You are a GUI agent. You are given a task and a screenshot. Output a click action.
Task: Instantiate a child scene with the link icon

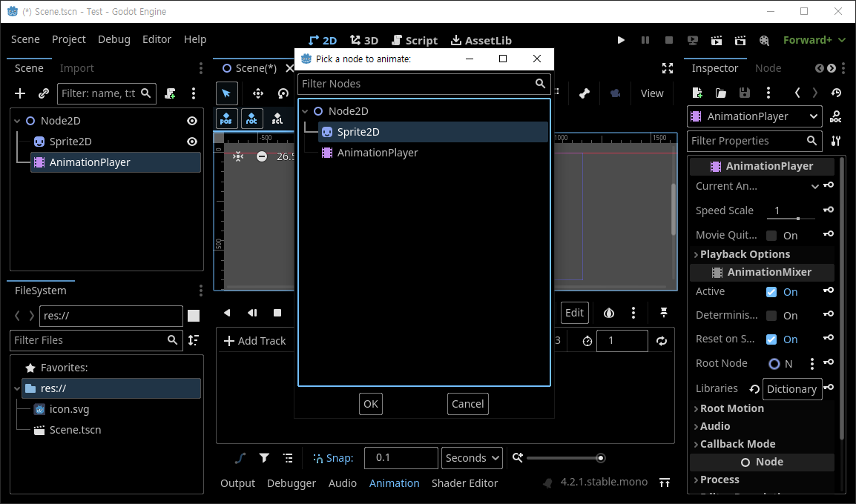[x=44, y=93]
